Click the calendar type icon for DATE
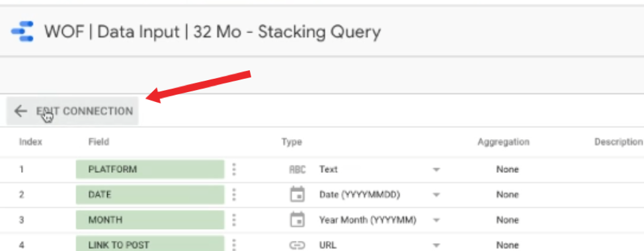 [298, 194]
